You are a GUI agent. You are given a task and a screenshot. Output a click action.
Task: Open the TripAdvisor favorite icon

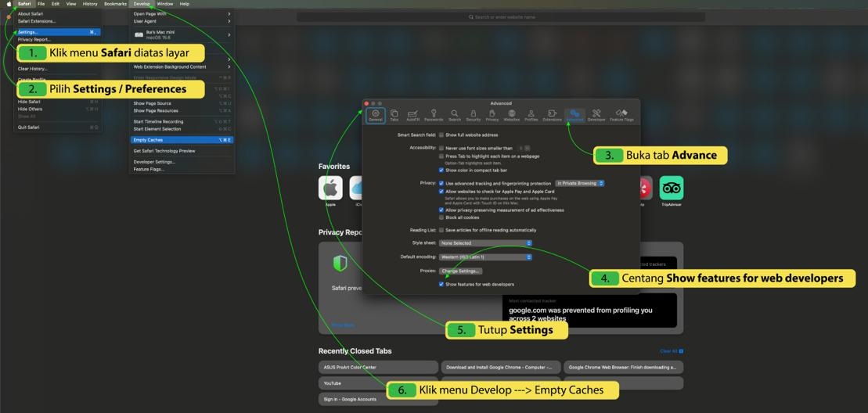(x=671, y=188)
